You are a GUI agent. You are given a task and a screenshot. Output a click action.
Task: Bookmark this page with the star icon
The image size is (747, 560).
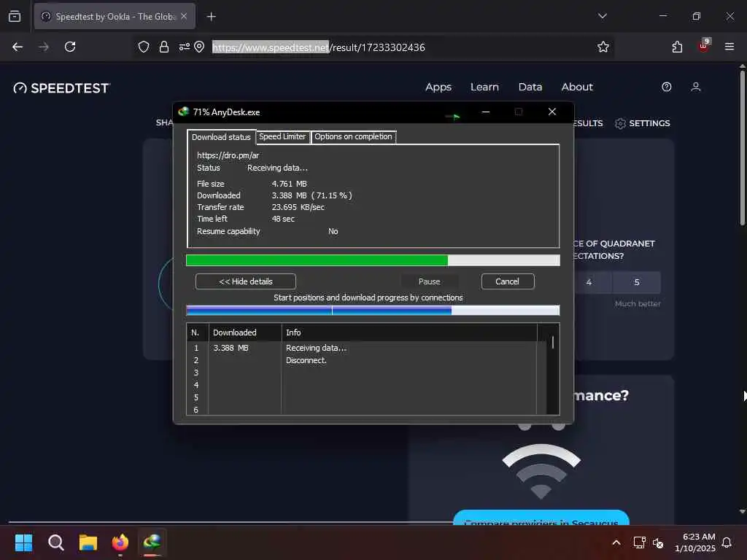click(603, 47)
